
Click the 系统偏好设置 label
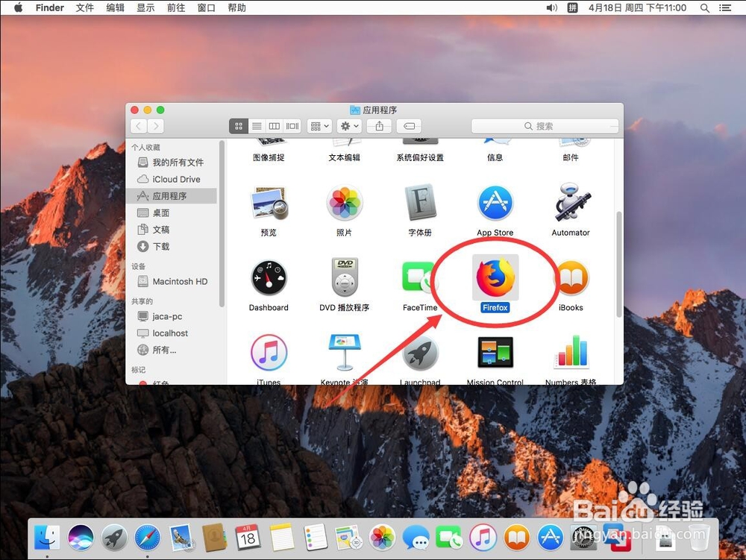point(419,157)
